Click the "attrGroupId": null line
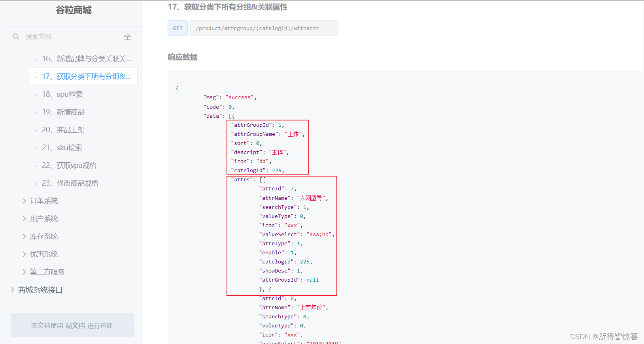The height and width of the screenshot is (344, 644). click(x=289, y=280)
